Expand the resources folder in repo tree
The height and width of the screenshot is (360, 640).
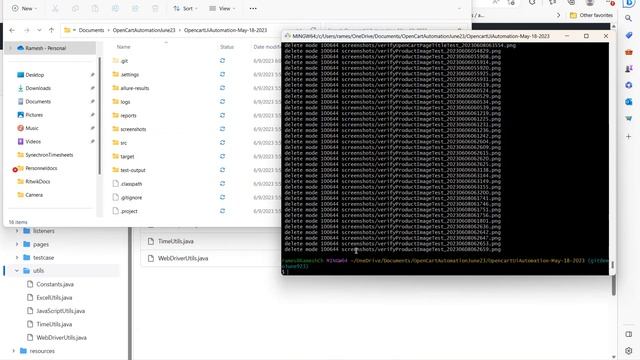point(13,351)
